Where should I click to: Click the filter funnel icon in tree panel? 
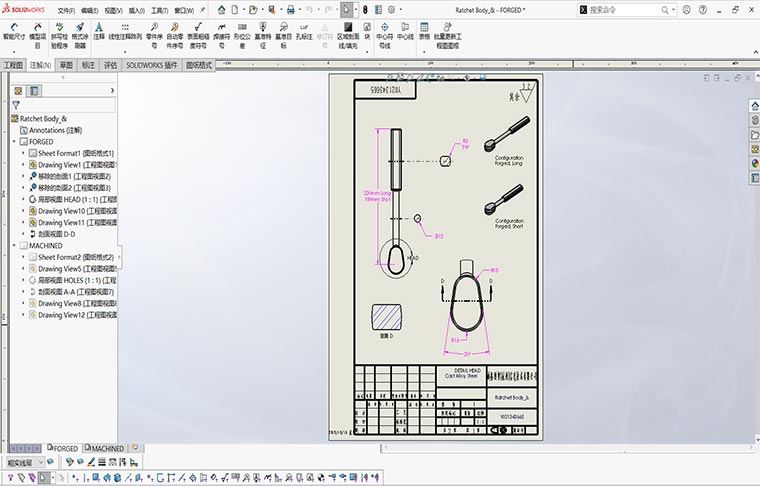point(16,104)
